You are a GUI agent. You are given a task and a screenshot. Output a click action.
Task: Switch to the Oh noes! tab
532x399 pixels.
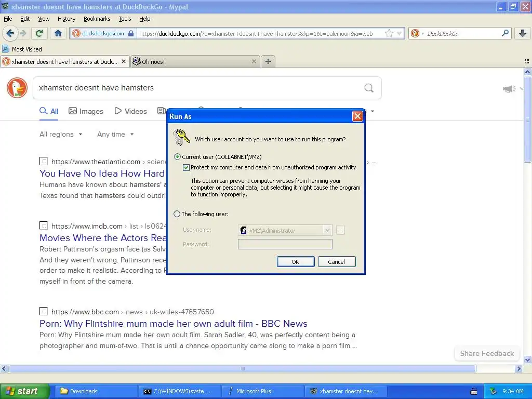pos(195,61)
